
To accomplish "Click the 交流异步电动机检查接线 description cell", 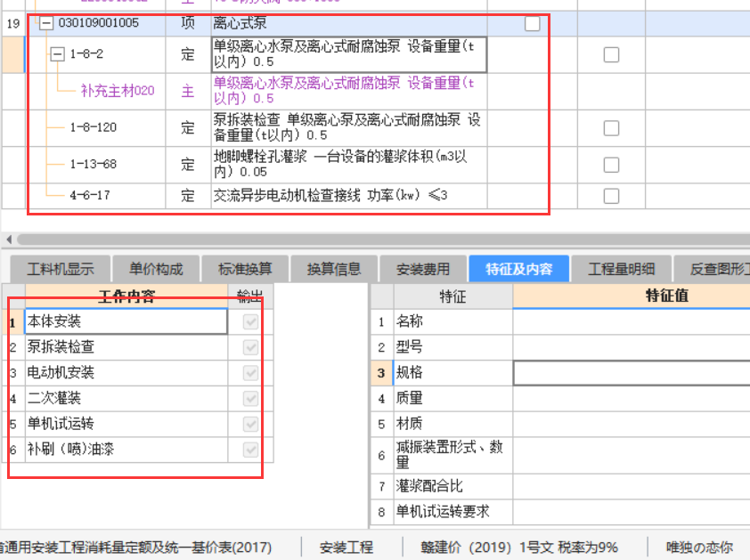I will (x=349, y=196).
